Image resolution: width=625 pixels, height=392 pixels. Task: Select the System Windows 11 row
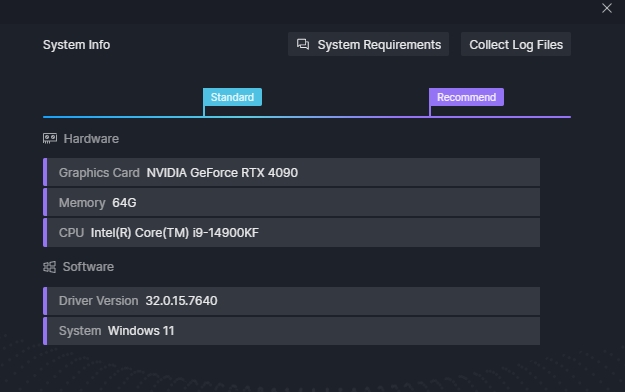coord(291,331)
